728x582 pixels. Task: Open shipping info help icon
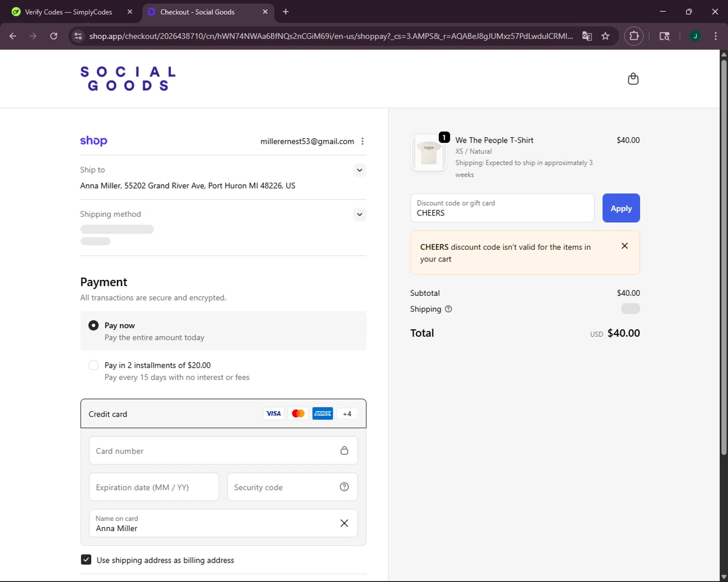click(448, 309)
